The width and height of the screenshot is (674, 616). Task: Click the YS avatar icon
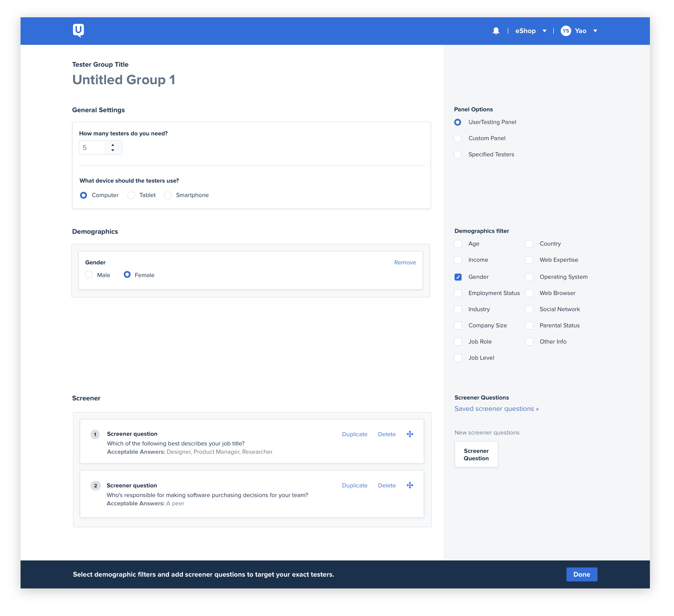click(566, 31)
